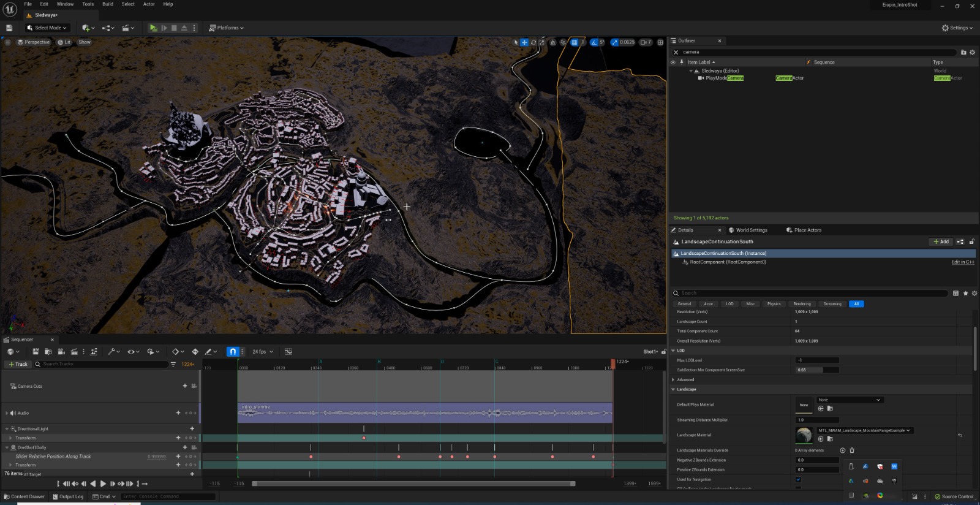Click the Sequencer play forward button
Viewport: 980px width, 505px height.
coord(103,484)
